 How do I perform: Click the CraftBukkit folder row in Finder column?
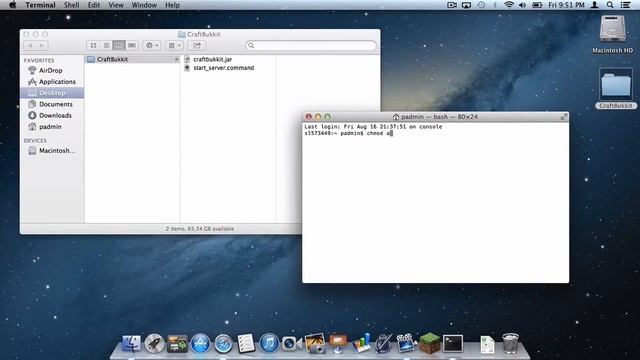pyautogui.click(x=132, y=59)
